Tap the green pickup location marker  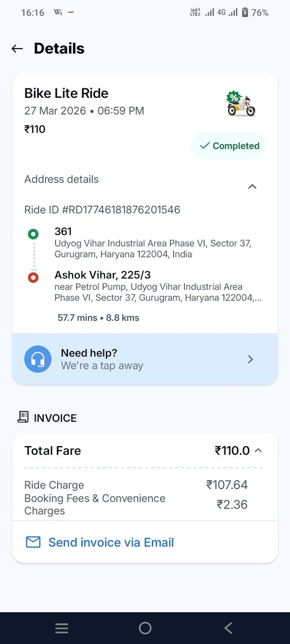(33, 234)
